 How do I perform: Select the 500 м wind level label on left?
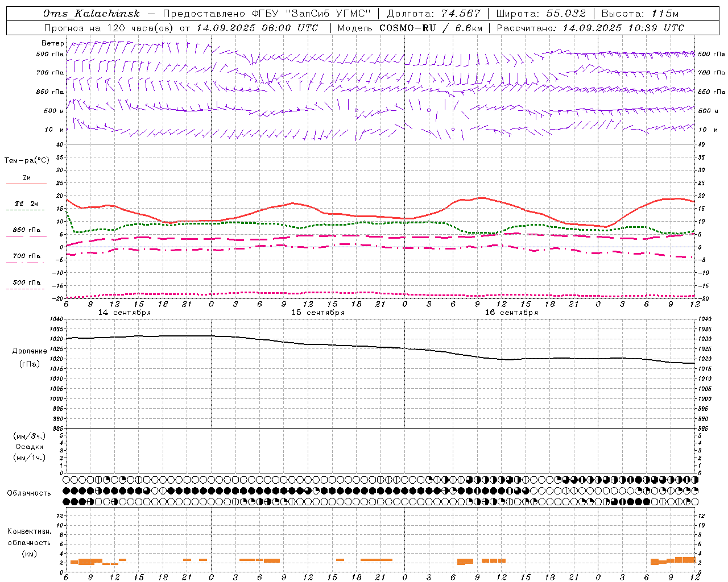[54, 111]
